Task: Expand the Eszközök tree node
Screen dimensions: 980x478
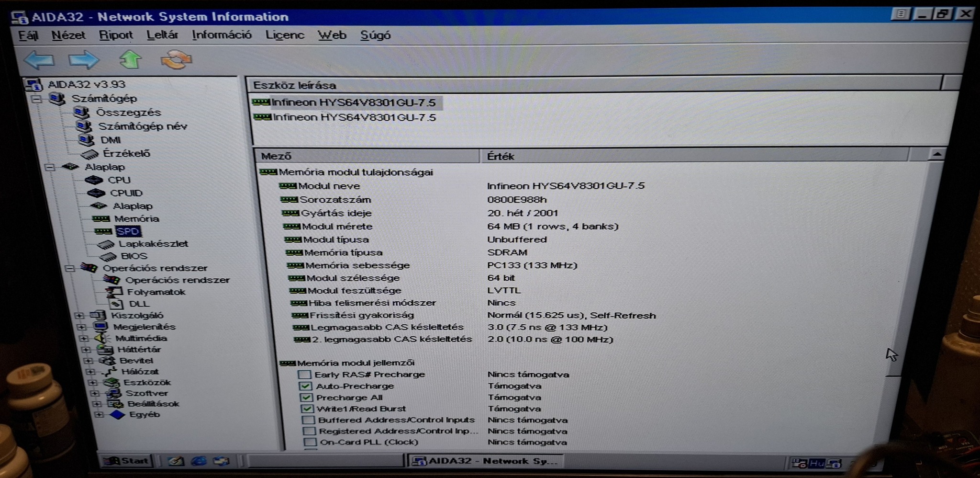Action: tap(93, 383)
